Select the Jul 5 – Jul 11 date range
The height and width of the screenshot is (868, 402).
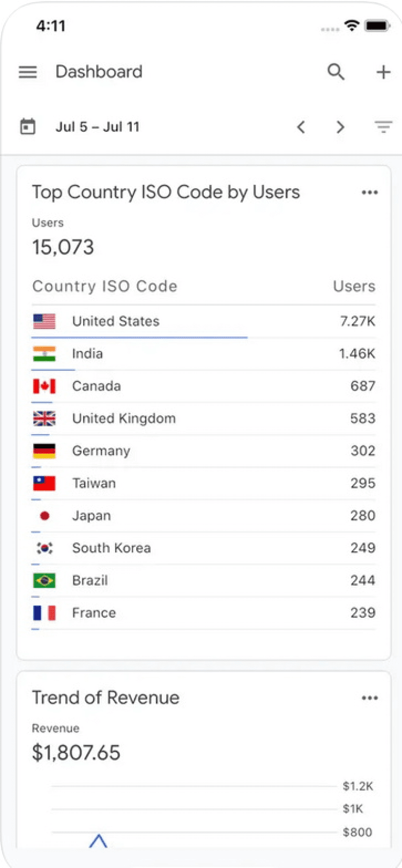[98, 127]
